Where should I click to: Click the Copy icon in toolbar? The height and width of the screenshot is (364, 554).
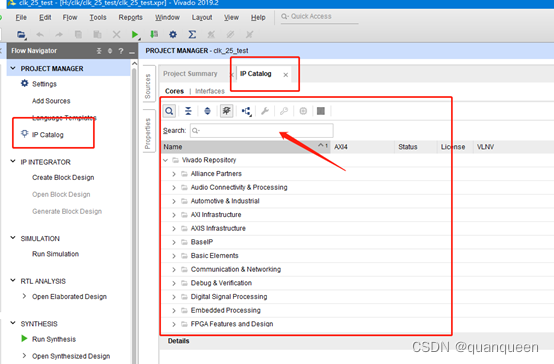click(x=78, y=34)
